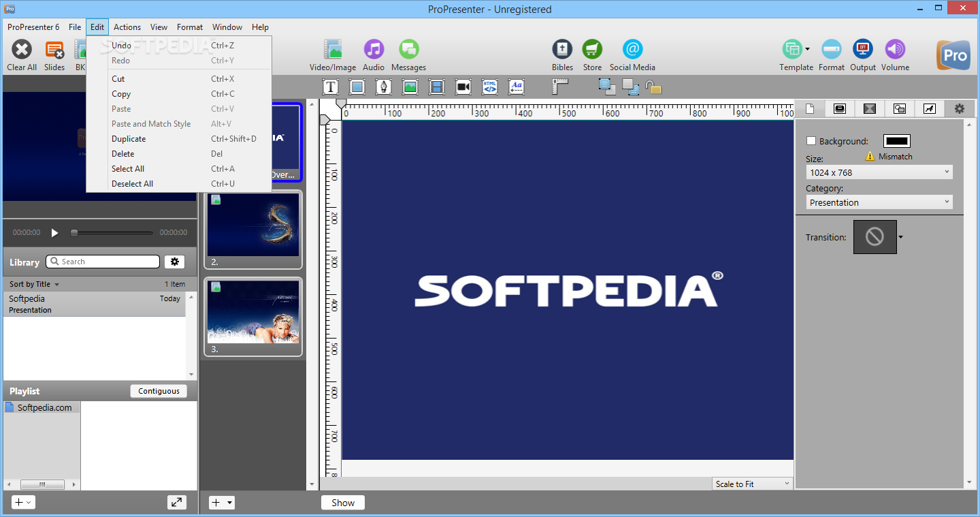
Task: Click the Transition none preview button
Action: [875, 237]
